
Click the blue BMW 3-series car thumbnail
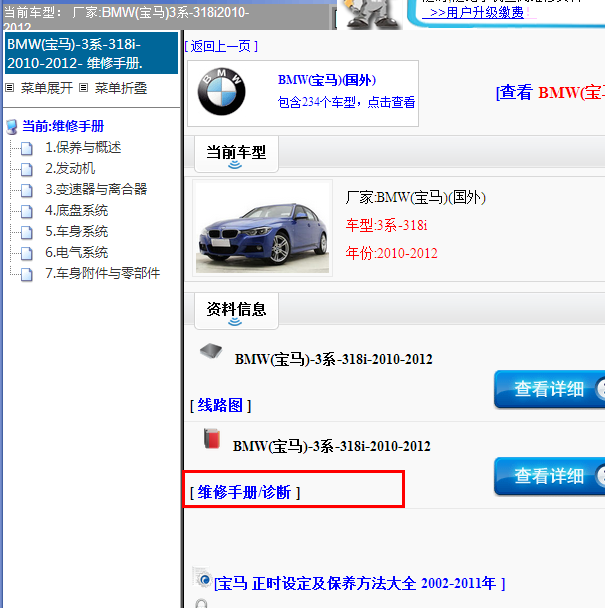[263, 228]
